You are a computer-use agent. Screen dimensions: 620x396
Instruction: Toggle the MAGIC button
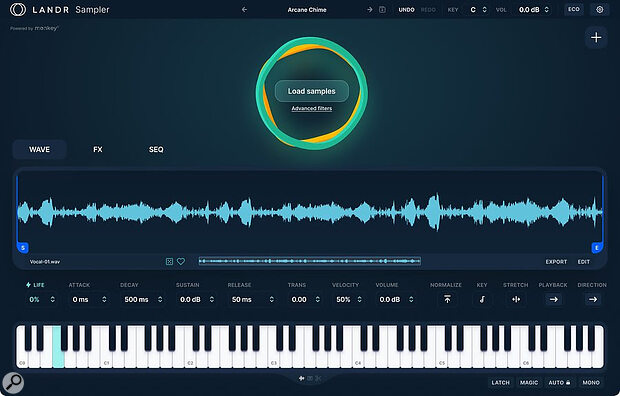[x=529, y=383]
